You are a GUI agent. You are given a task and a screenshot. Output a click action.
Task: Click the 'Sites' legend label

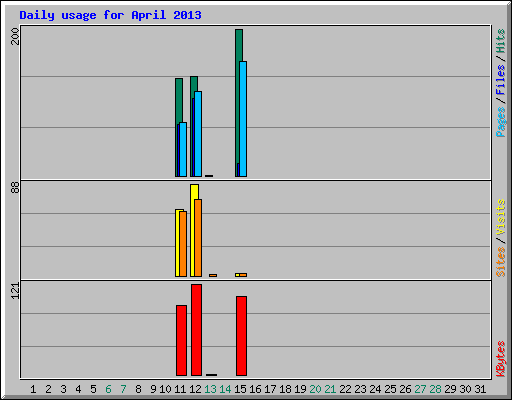pos(501,262)
